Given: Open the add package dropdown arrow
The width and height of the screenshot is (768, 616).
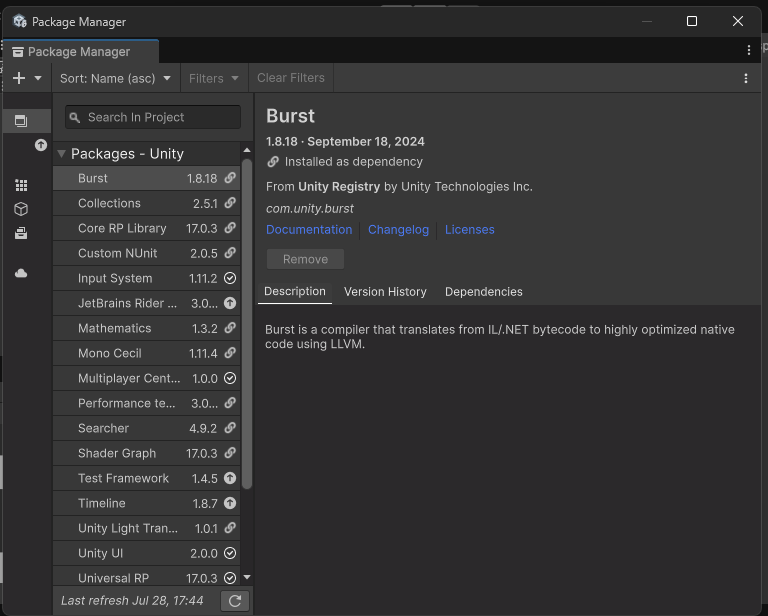Looking at the screenshot, I should tap(38, 78).
